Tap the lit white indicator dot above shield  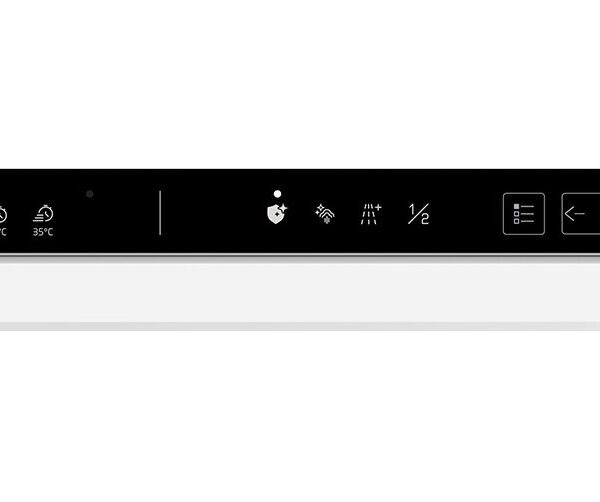[x=277, y=194]
